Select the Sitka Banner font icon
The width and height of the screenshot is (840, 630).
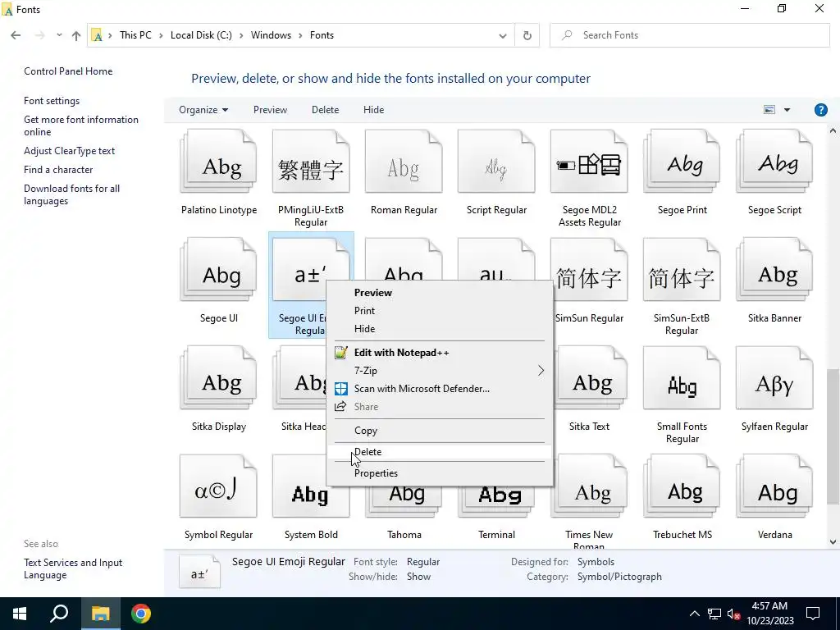tap(774, 270)
